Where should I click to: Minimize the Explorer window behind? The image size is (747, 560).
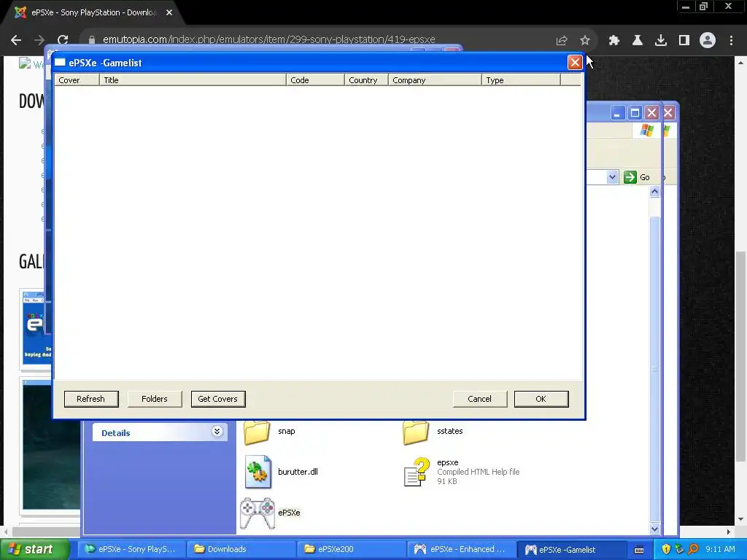617,113
